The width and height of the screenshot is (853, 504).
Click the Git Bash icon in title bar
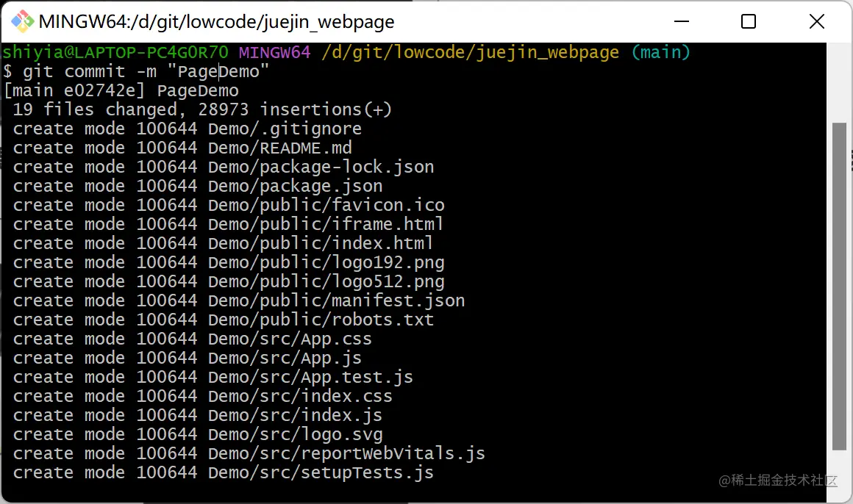click(x=23, y=22)
